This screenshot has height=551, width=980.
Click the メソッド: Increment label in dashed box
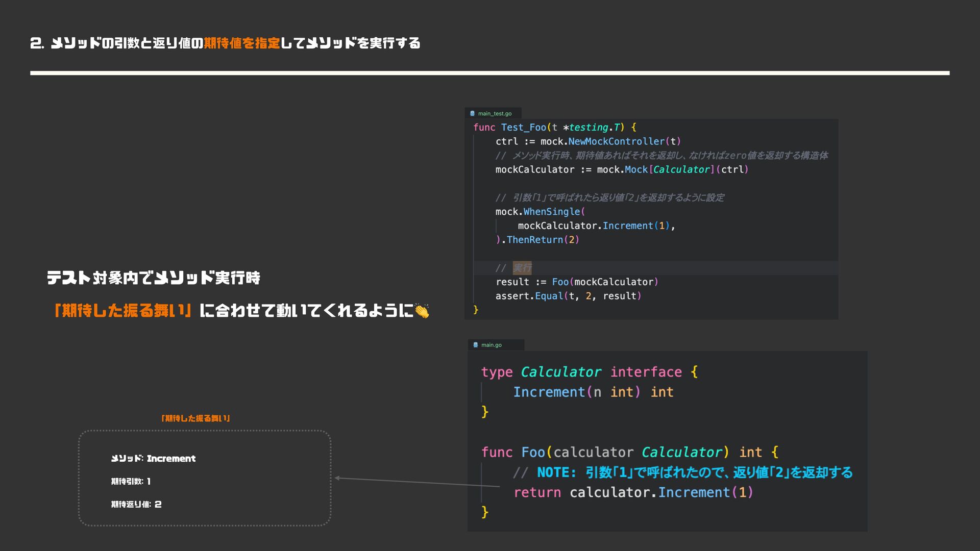153,459
